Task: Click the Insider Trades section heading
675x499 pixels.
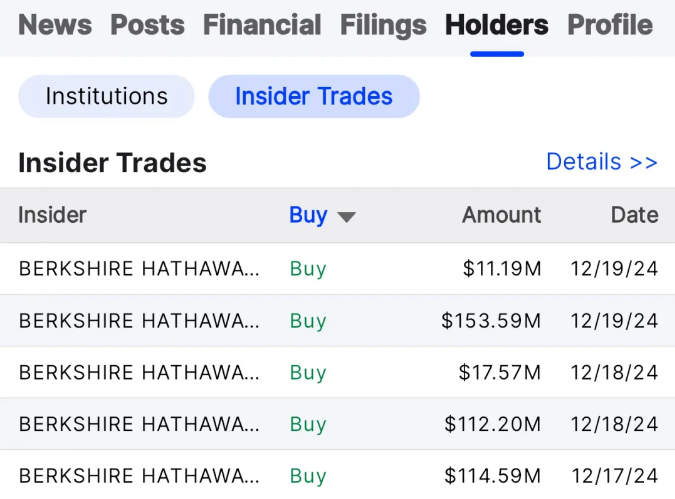Action: point(112,162)
